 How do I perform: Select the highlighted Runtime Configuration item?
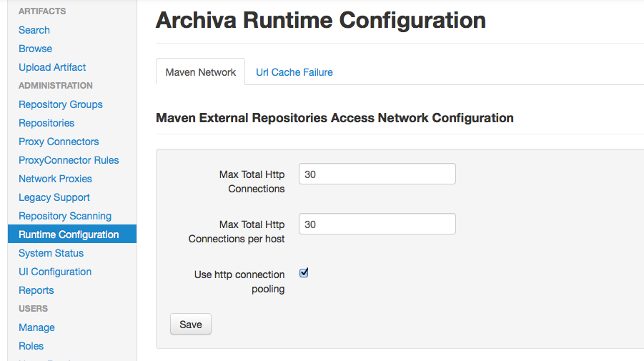[x=69, y=234]
